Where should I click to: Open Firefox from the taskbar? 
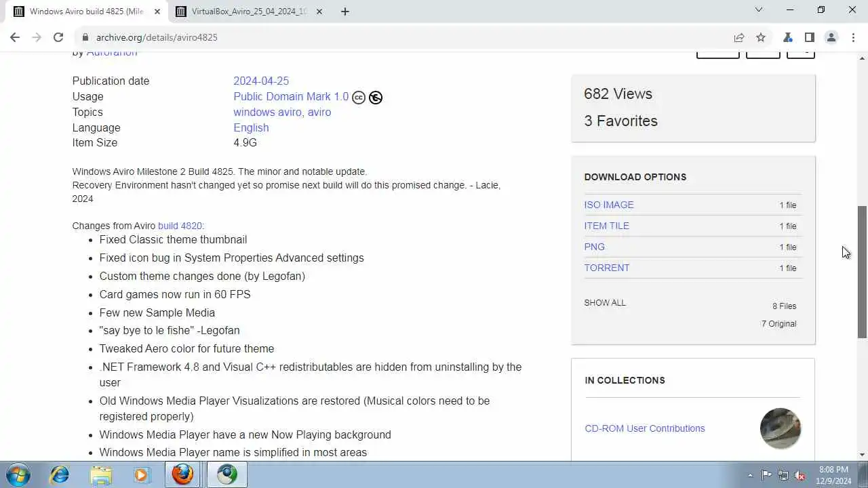[182, 474]
